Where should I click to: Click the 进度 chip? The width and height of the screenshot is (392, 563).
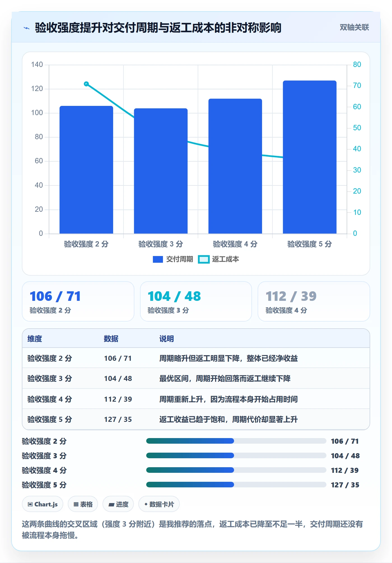coord(118,504)
